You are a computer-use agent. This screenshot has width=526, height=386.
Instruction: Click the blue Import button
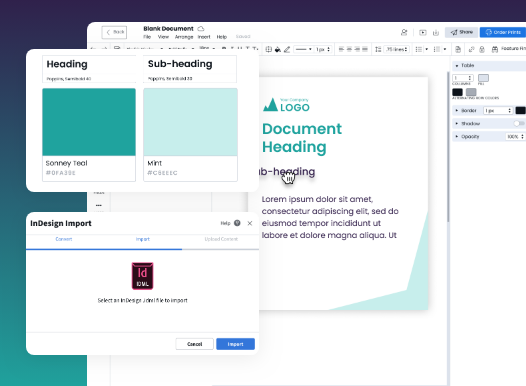[235, 344]
